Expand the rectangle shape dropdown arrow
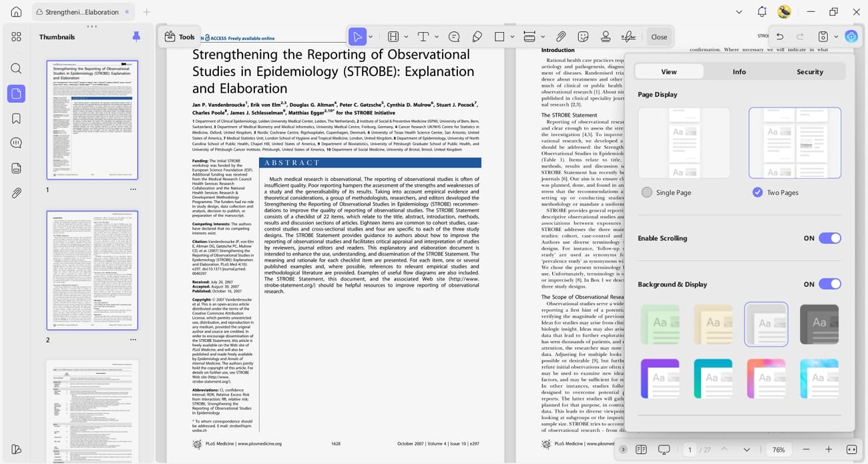 (x=512, y=37)
